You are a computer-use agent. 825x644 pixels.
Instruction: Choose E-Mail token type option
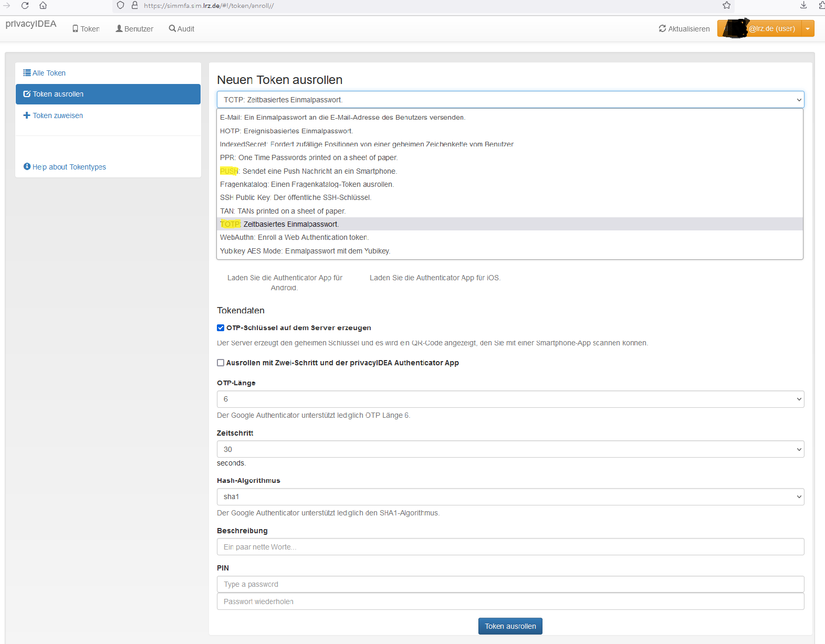pos(510,118)
